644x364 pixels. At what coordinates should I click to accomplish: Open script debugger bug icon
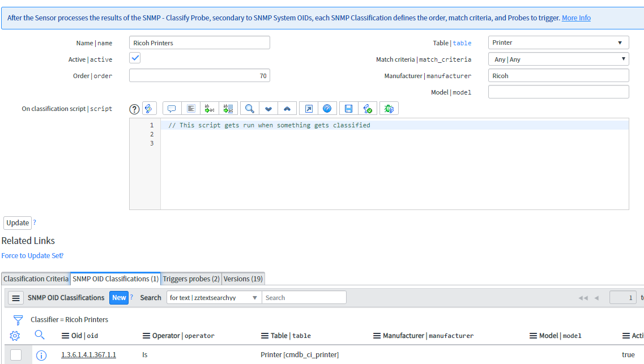tap(389, 109)
